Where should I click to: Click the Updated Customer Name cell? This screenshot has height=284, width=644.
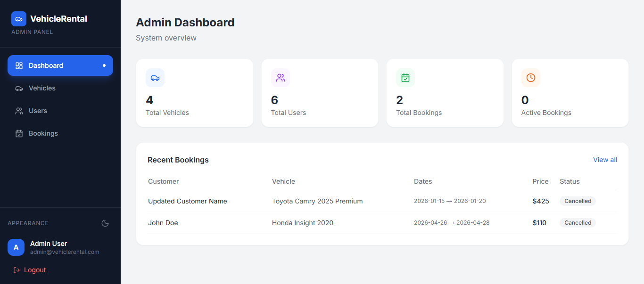tap(188, 201)
